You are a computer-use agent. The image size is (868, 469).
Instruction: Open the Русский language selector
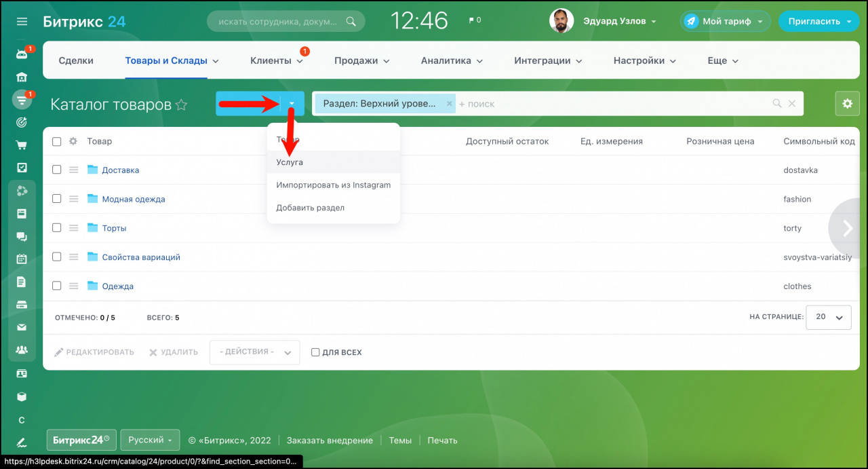(x=150, y=440)
